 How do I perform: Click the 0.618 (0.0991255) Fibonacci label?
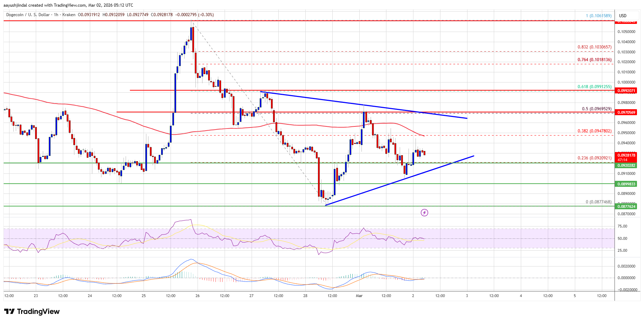click(595, 87)
